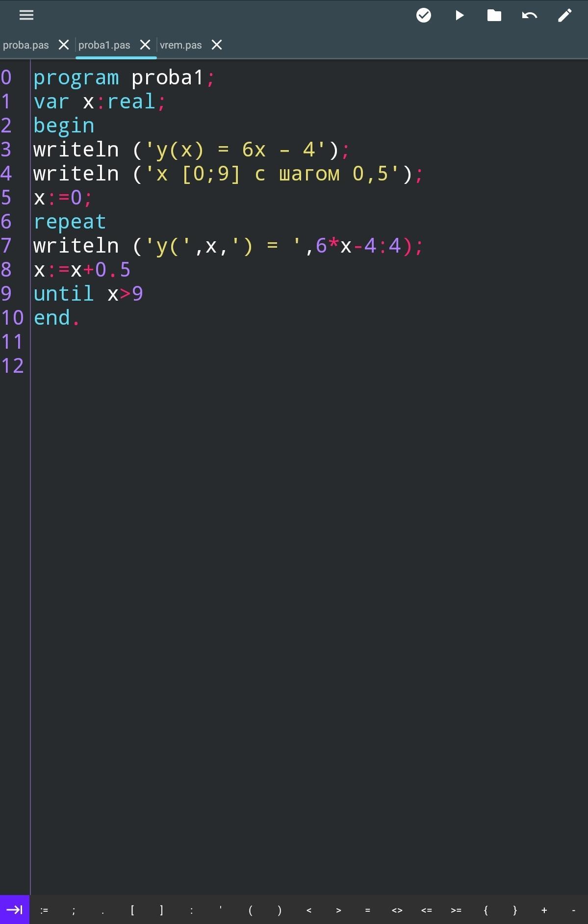Tap the check/compile circle icon
This screenshot has width=588, height=924.
(424, 15)
